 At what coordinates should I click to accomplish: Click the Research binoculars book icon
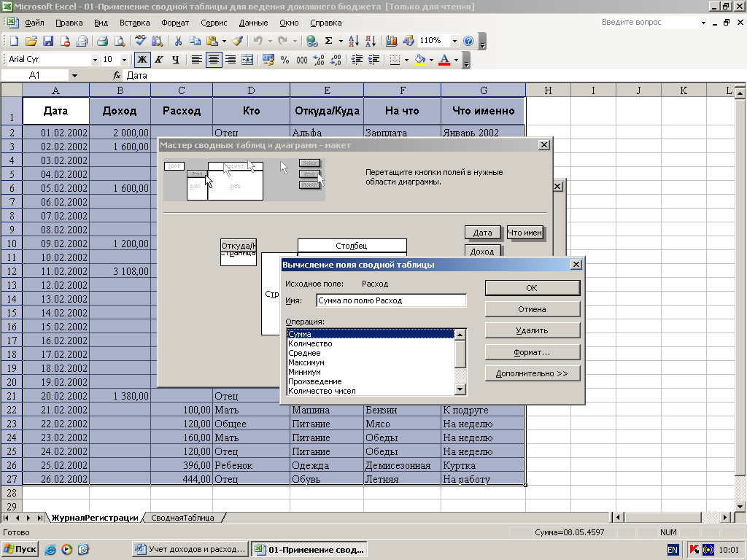click(x=157, y=41)
